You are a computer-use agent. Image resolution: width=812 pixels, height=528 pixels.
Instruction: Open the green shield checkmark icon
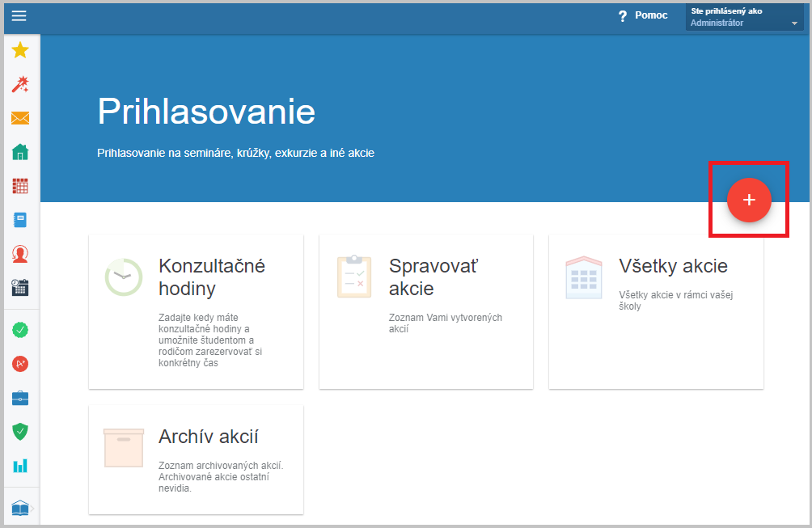click(20, 432)
